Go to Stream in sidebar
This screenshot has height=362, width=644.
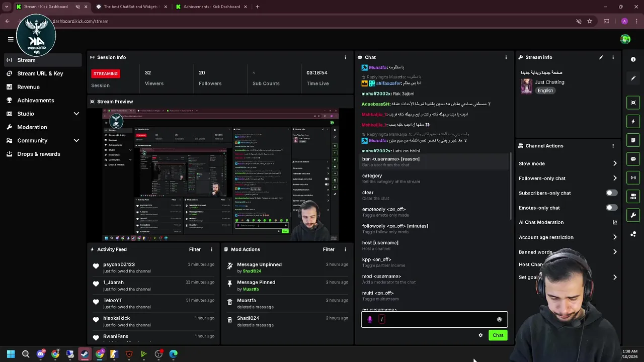point(42,60)
